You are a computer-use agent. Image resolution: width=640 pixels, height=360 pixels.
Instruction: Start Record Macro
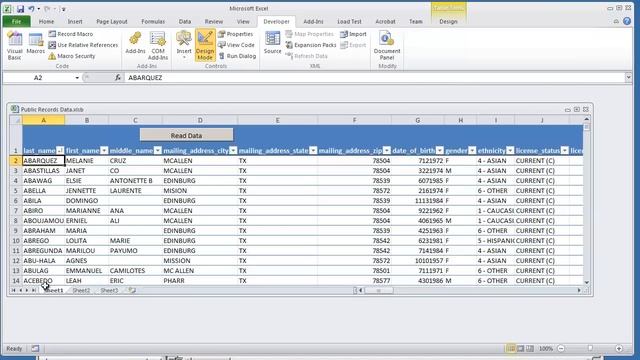(x=71, y=34)
